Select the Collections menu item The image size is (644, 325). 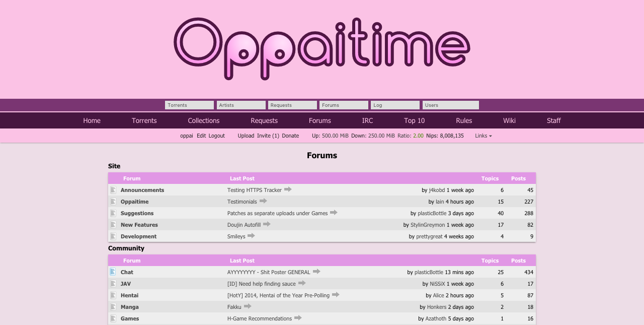[203, 120]
